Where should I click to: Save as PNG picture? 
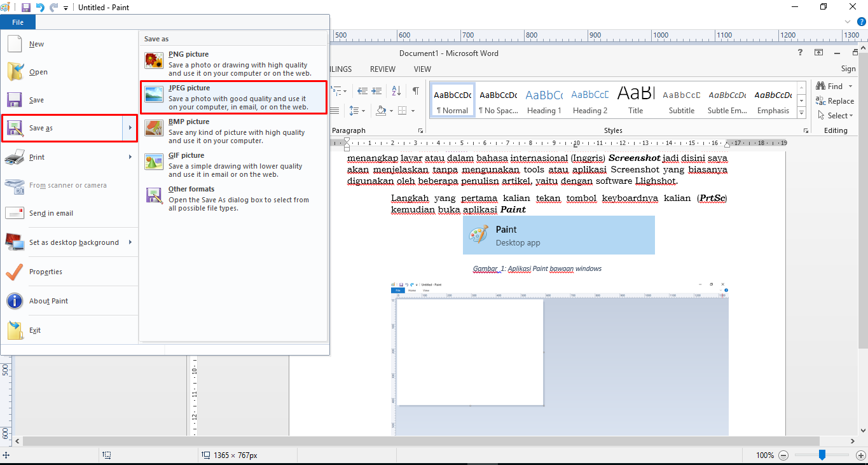(x=233, y=64)
